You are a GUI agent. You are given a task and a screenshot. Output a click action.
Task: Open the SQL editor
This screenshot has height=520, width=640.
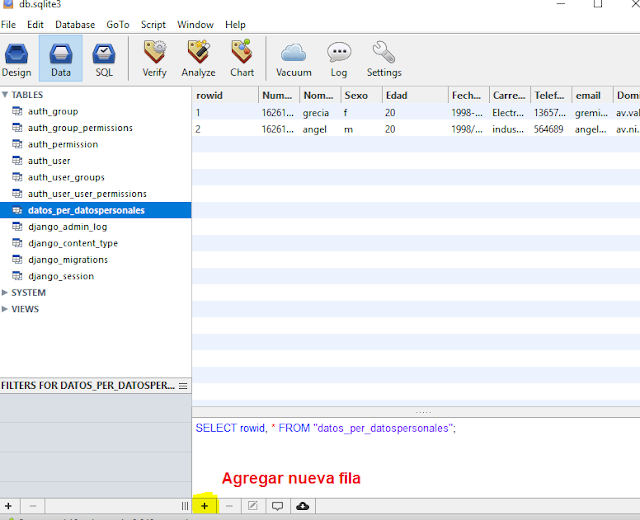click(x=104, y=59)
